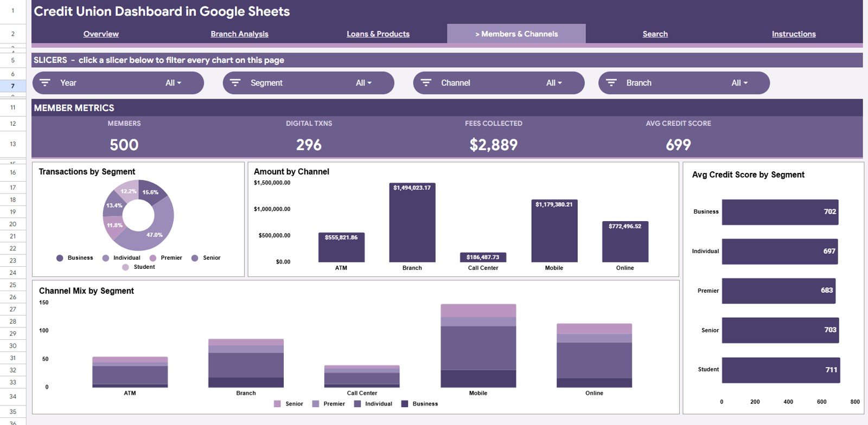
Task: Click Senior legend square in Channel Mix chart
Action: click(x=278, y=404)
